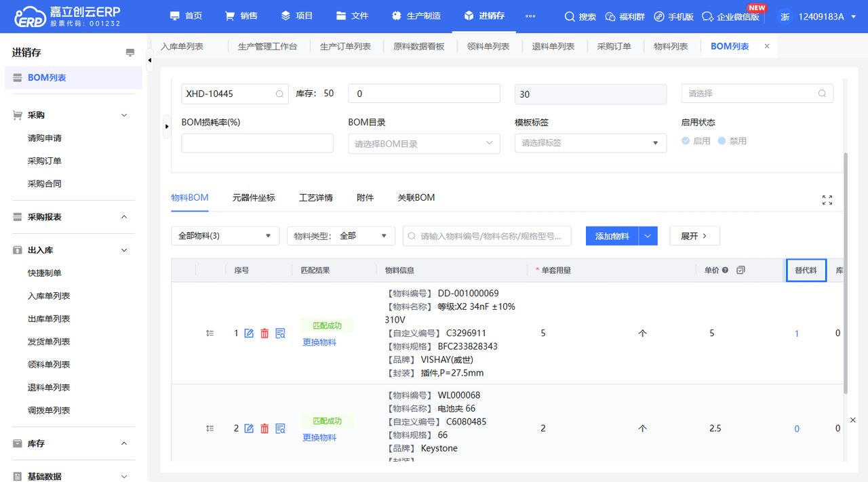The image size is (868, 482).
Task: Open 企业微信版 in the top bar
Action: pos(731,16)
